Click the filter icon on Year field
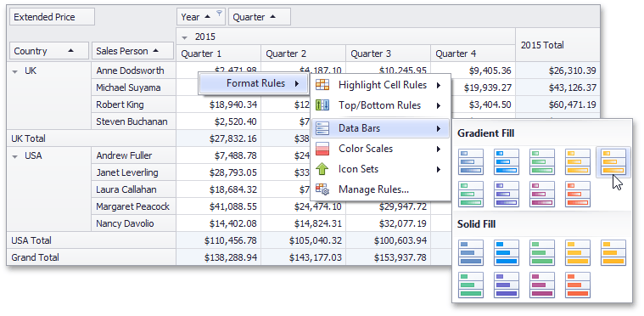Screen dimensions: 644x316 (219, 13)
